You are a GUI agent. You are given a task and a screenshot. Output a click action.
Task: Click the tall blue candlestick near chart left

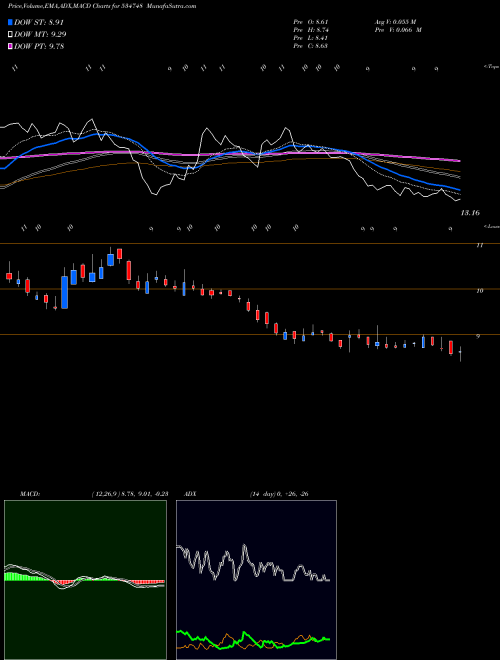(64, 292)
